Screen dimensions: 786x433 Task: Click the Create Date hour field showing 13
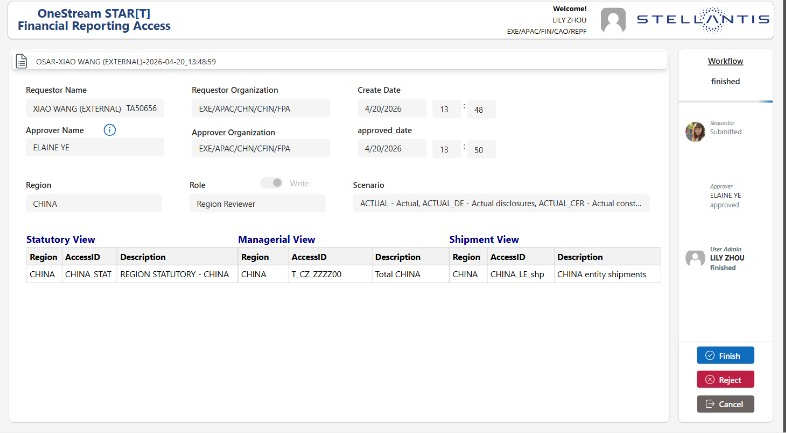coord(446,109)
